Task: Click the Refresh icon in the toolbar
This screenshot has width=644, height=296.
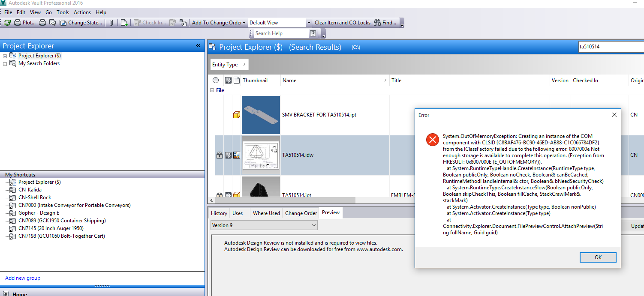Action: tap(7, 22)
